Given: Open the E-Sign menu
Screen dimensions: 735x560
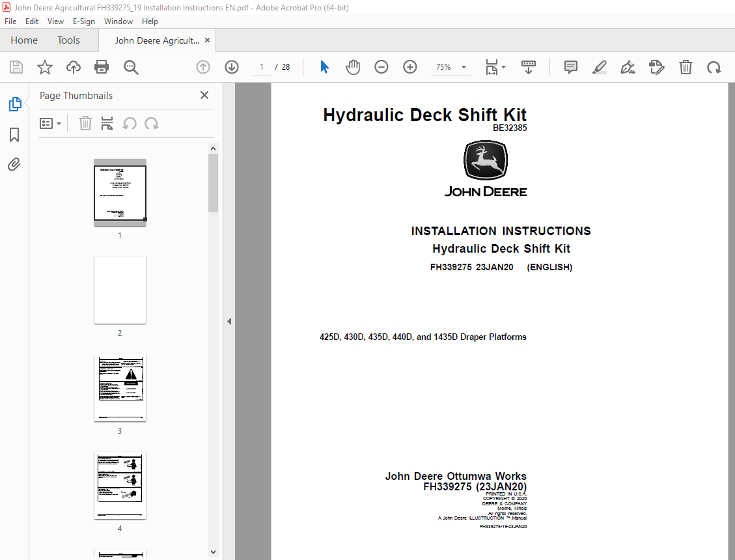Looking at the screenshot, I should (83, 21).
